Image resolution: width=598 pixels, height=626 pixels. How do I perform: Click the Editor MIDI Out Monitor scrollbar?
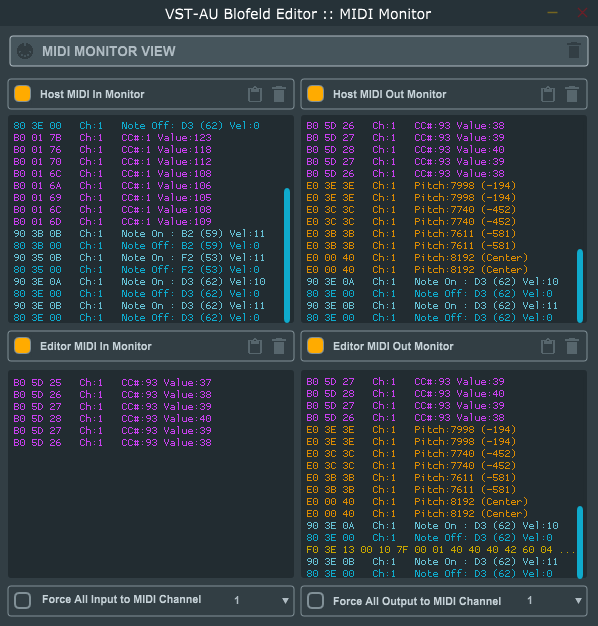(x=580, y=542)
